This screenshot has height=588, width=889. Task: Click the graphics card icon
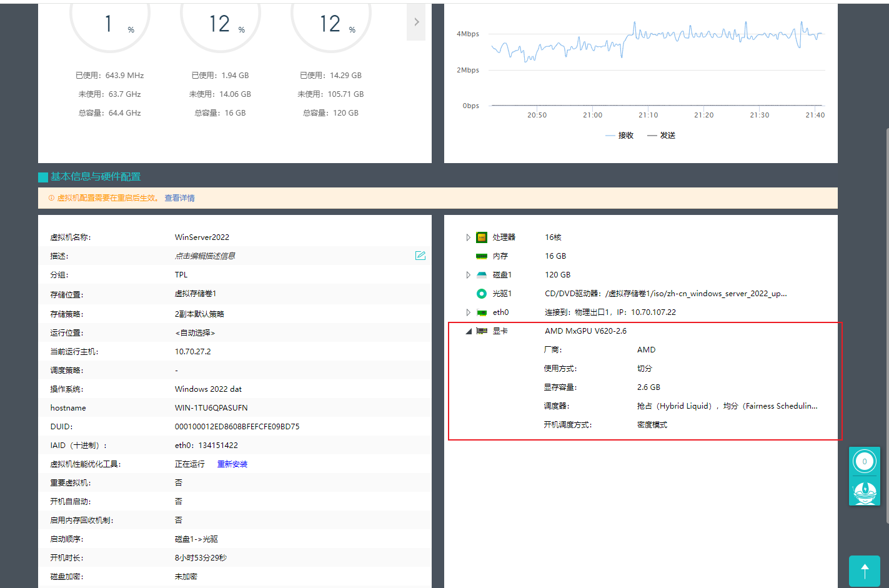tap(481, 331)
